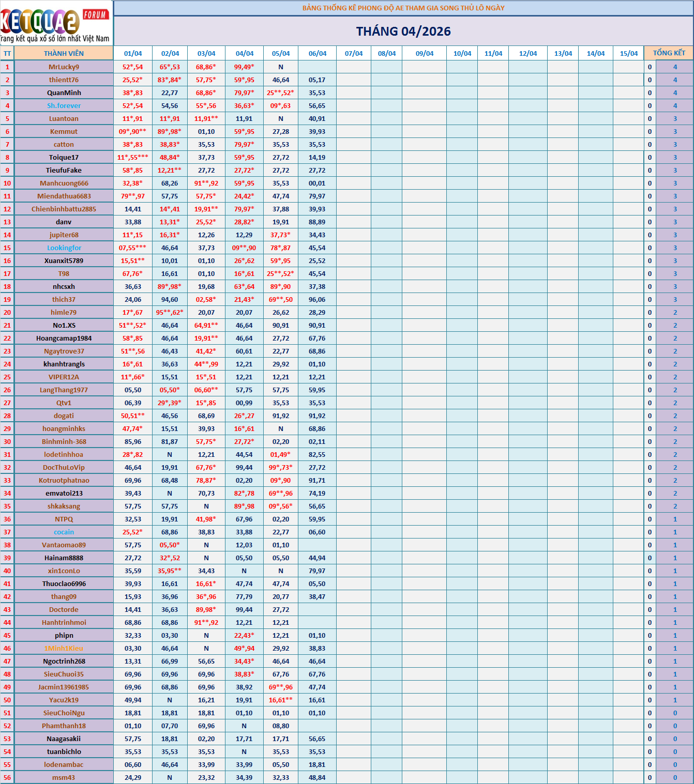
Task: Click member 1Minh1Kieu in orange text
Action: coord(64,648)
